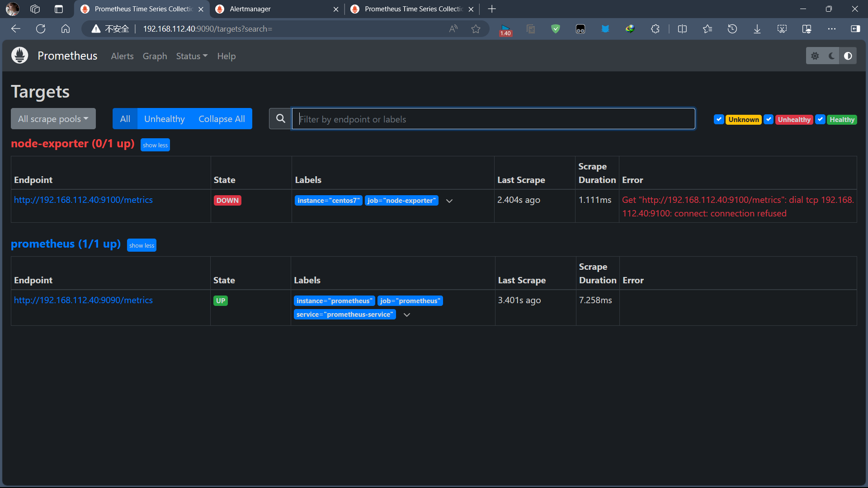This screenshot has height=488, width=868.
Task: Open the Alerts navigation item
Action: (122, 56)
